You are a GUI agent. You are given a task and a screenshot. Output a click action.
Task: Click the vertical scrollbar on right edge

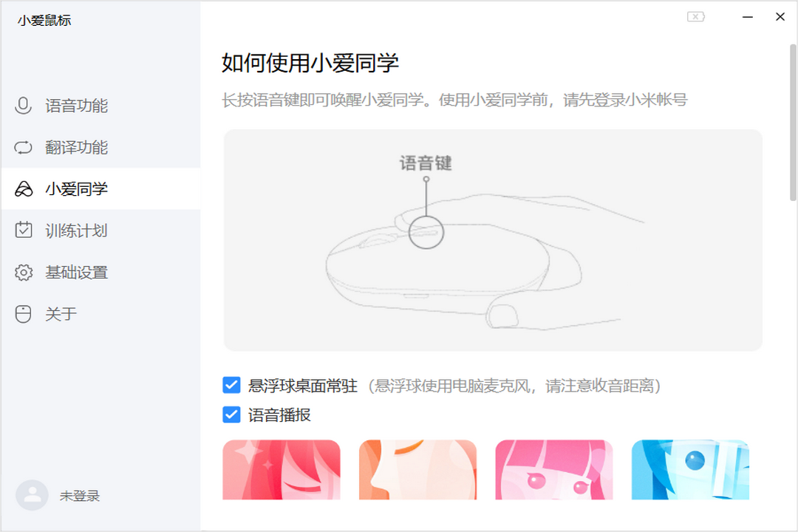point(793,123)
